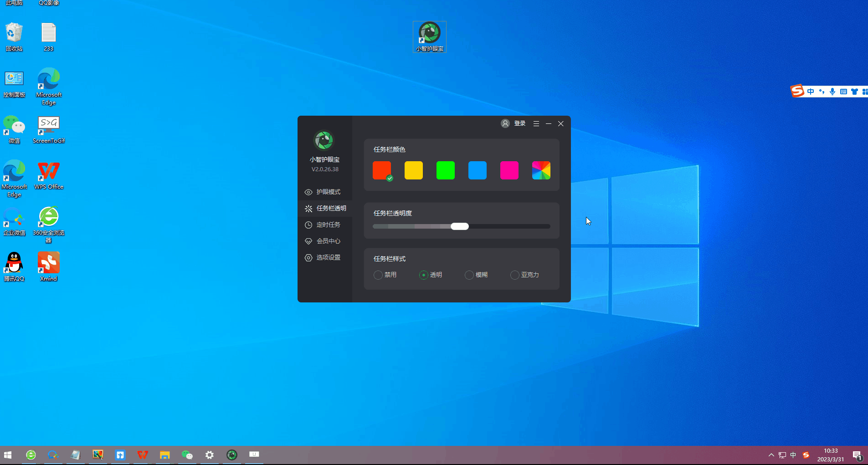The image size is (868, 465).
Task: Select the green taskbar color swatch
Action: click(445, 170)
